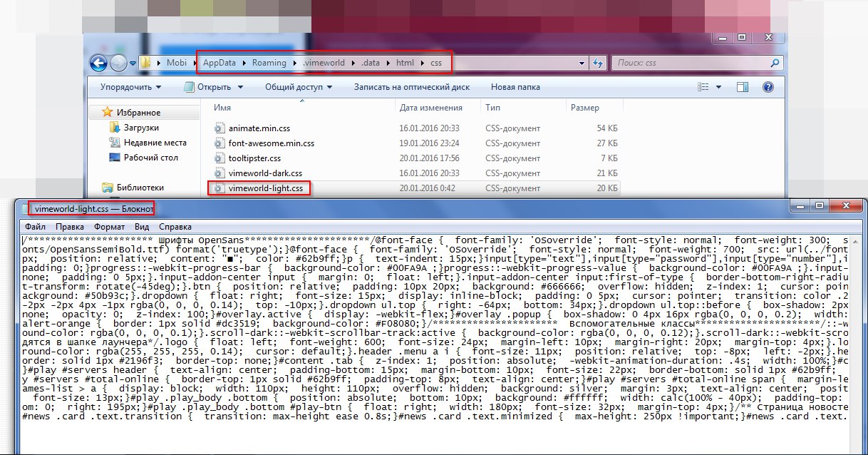Click the vimeworld-dark.css file icon

pos(219,173)
